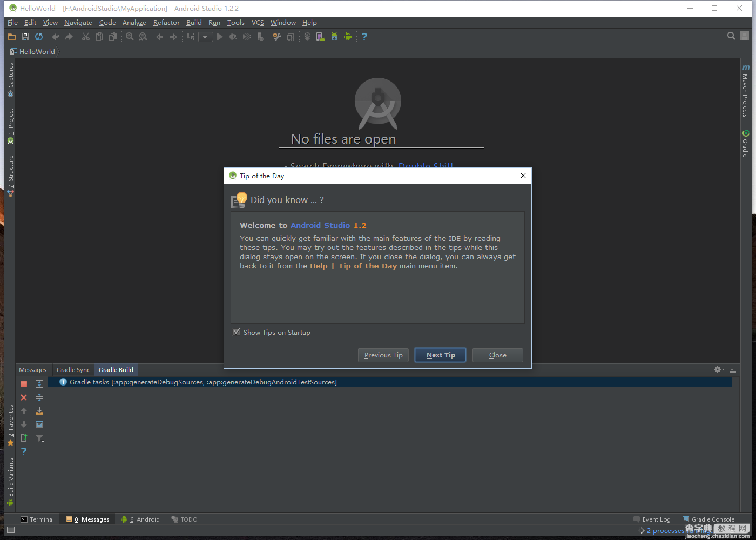Screen dimensions: 756x540
Task: Open the Refactor menu
Action: point(166,23)
